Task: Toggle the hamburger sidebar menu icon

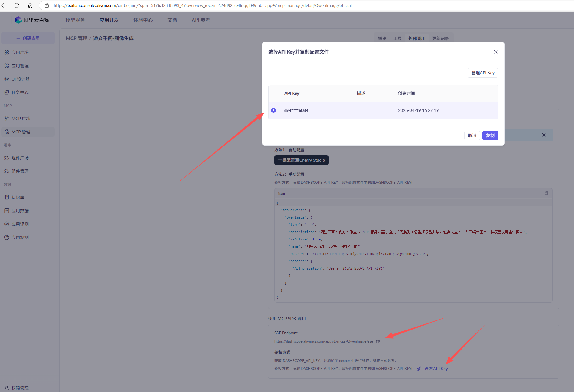Action: (x=5, y=20)
